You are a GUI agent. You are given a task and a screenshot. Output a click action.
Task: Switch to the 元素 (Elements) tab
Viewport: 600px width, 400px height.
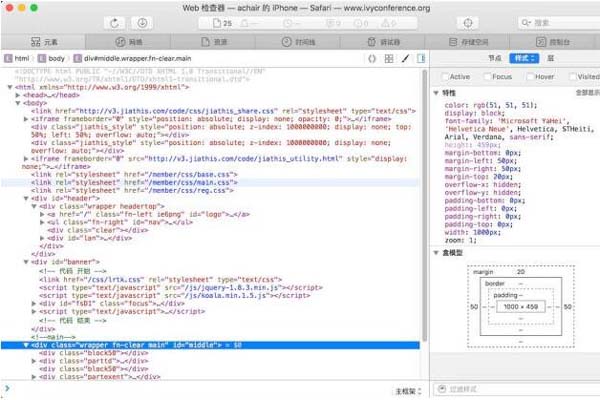click(x=44, y=42)
